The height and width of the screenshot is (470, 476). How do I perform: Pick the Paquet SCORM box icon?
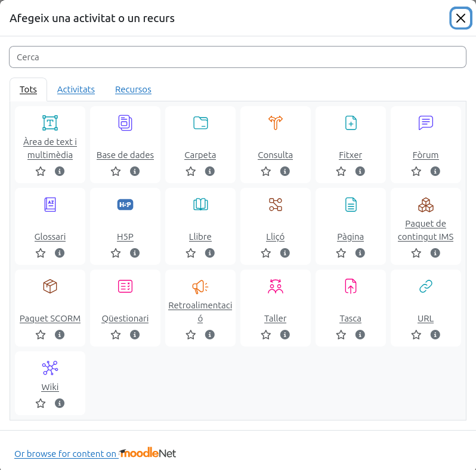point(50,286)
